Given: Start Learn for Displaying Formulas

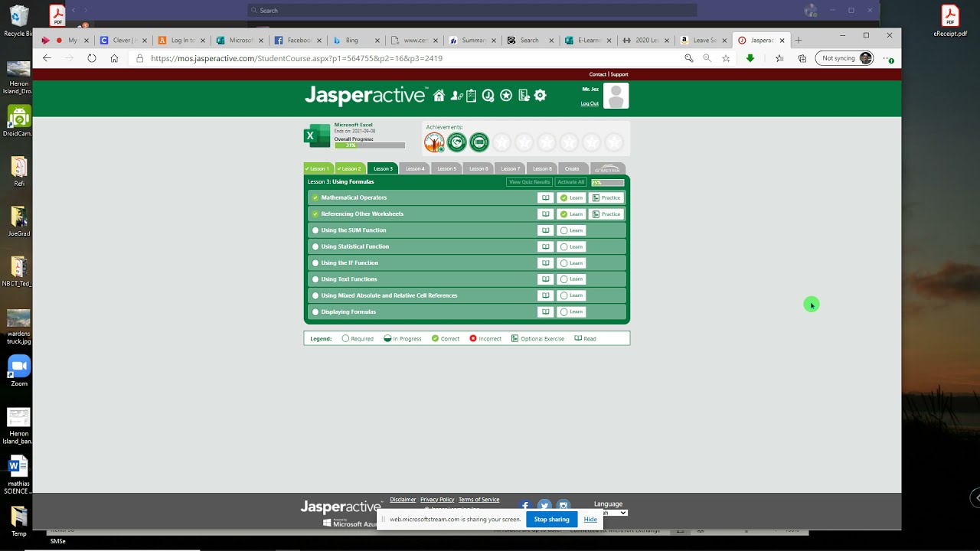Looking at the screenshot, I should point(571,312).
